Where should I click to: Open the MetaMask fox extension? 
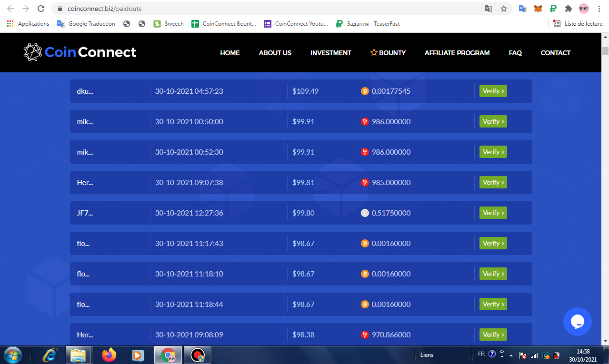(538, 9)
